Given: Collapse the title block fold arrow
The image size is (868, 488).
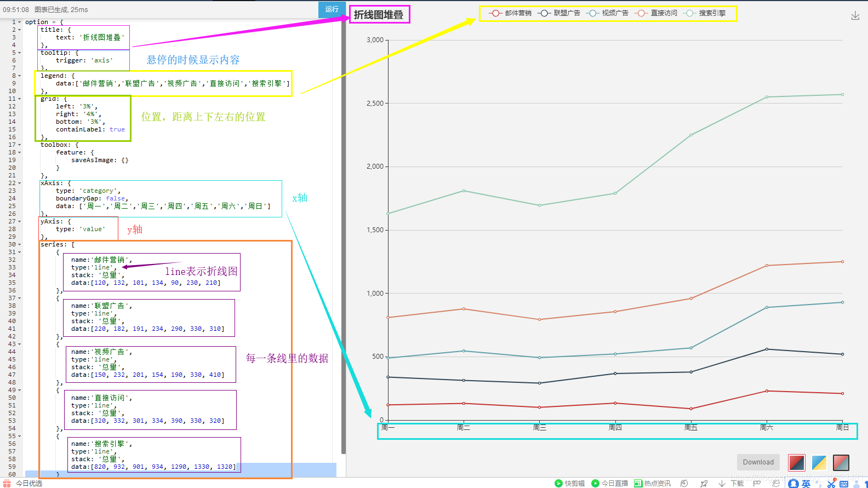Looking at the screenshot, I should [x=20, y=30].
